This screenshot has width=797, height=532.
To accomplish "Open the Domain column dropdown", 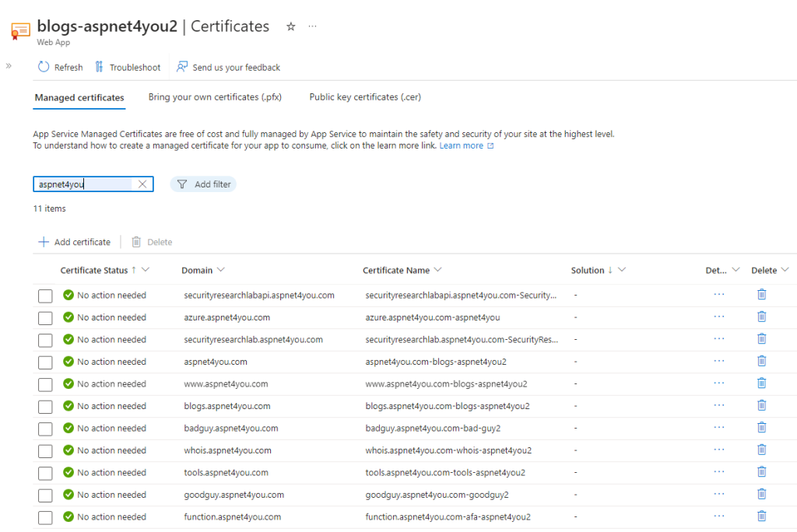I will pos(220,270).
